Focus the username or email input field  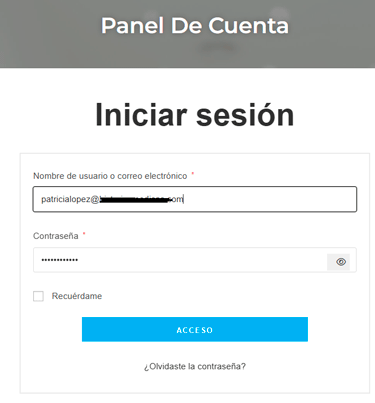click(x=195, y=199)
